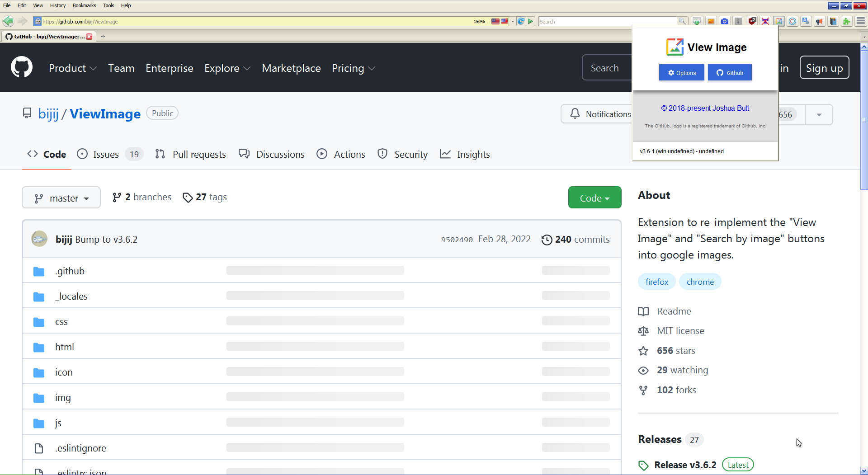Click the Sign up button
The image size is (868, 475).
click(824, 68)
